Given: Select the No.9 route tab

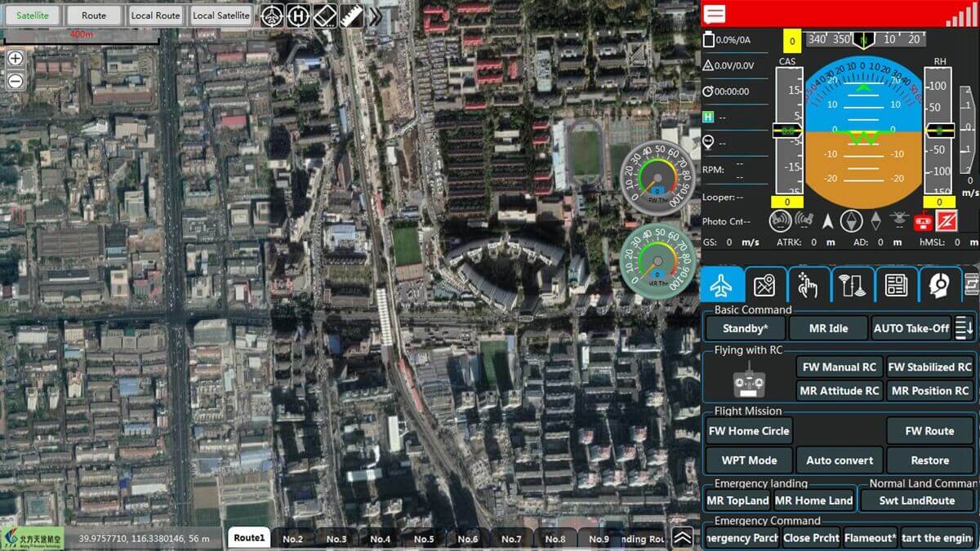Looking at the screenshot, I should point(599,539).
